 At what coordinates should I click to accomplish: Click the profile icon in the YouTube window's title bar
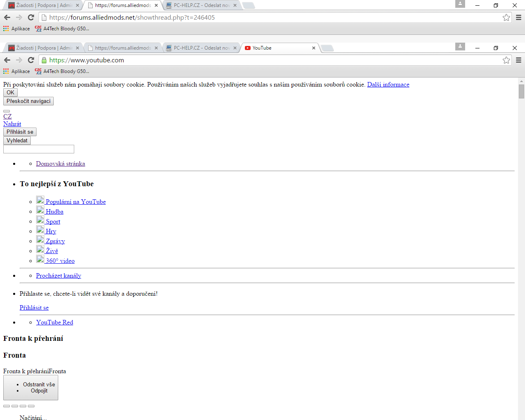click(460, 46)
